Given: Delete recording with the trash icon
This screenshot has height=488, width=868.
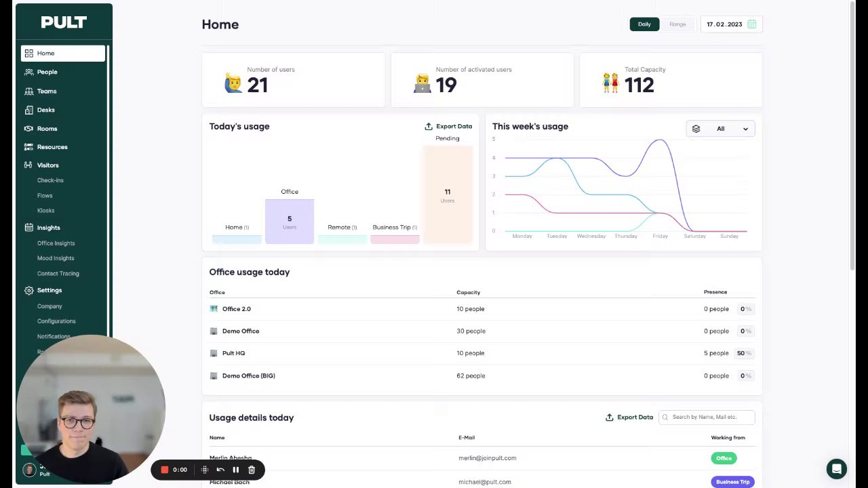Looking at the screenshot, I should (x=252, y=470).
